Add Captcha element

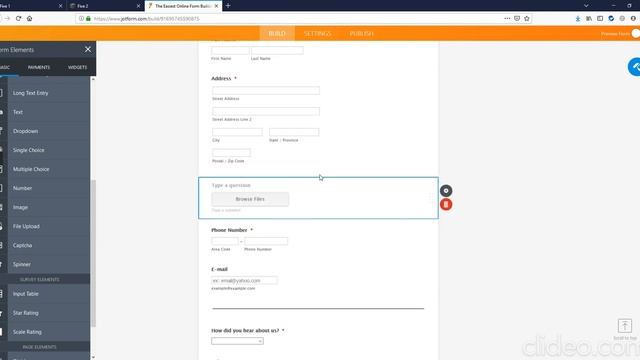pos(45,245)
